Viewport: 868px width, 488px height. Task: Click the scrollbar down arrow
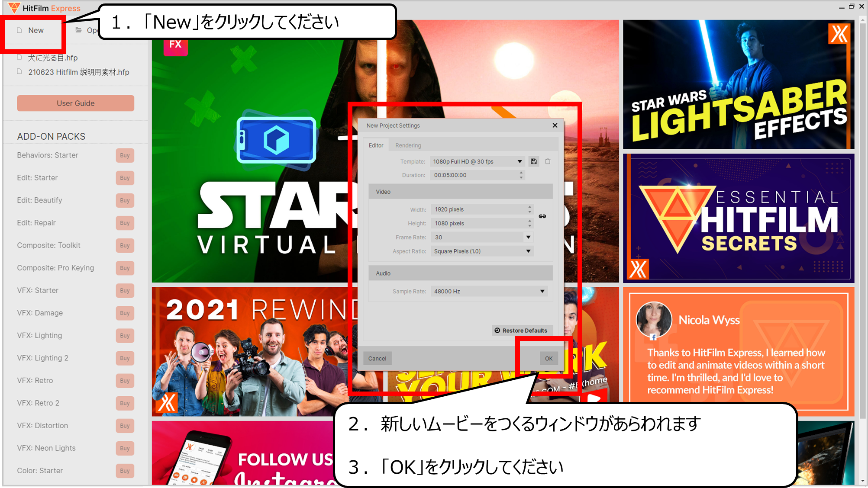pos(862,481)
